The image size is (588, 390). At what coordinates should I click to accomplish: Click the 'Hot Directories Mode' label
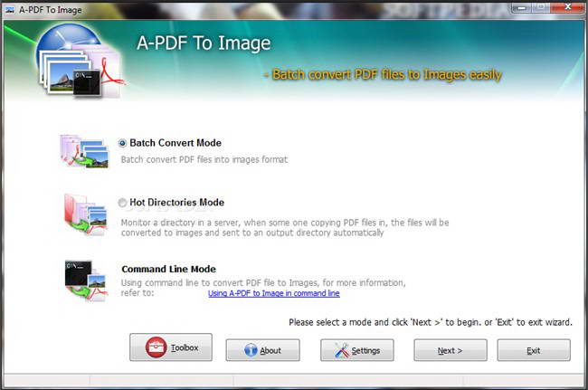coord(177,203)
